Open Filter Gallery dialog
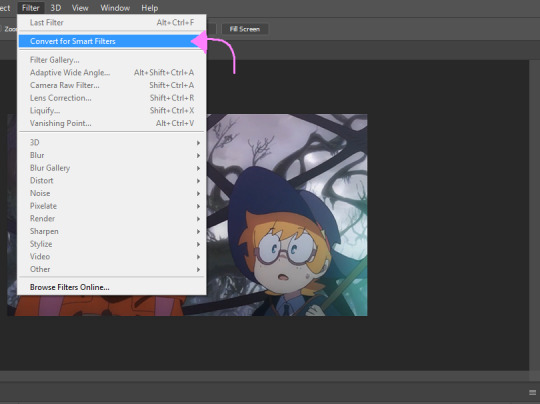 click(x=112, y=60)
